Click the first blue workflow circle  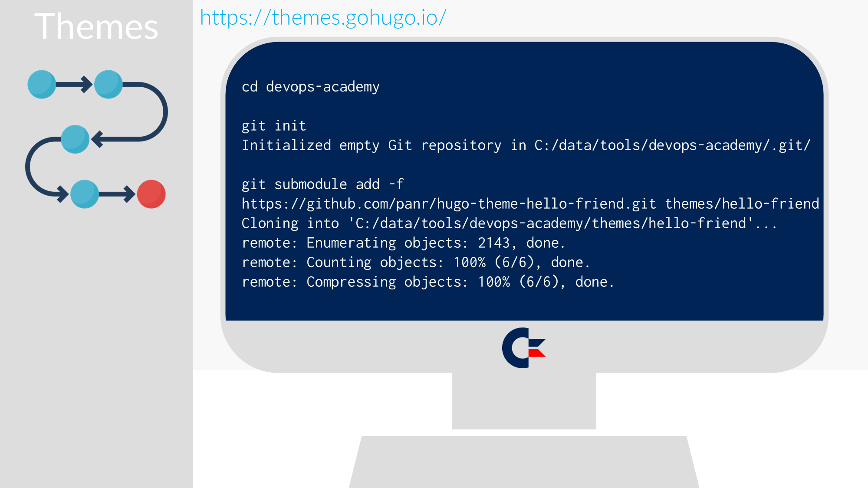42,84
